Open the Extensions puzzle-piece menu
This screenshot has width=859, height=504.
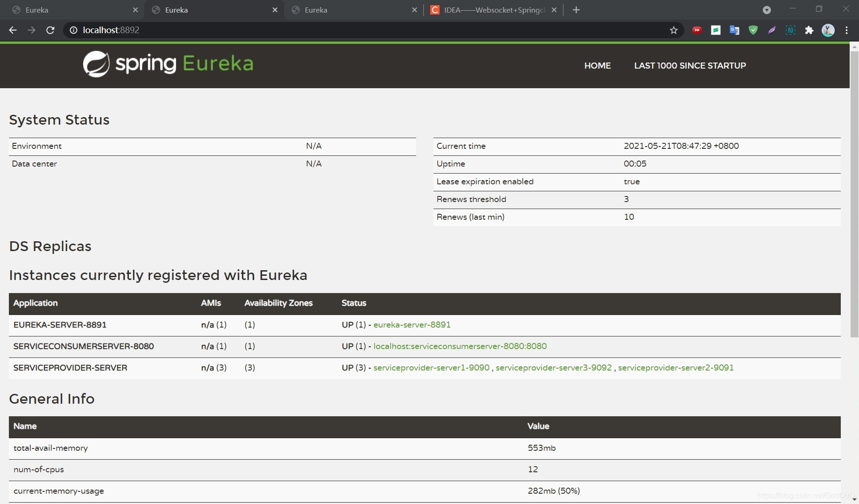809,30
